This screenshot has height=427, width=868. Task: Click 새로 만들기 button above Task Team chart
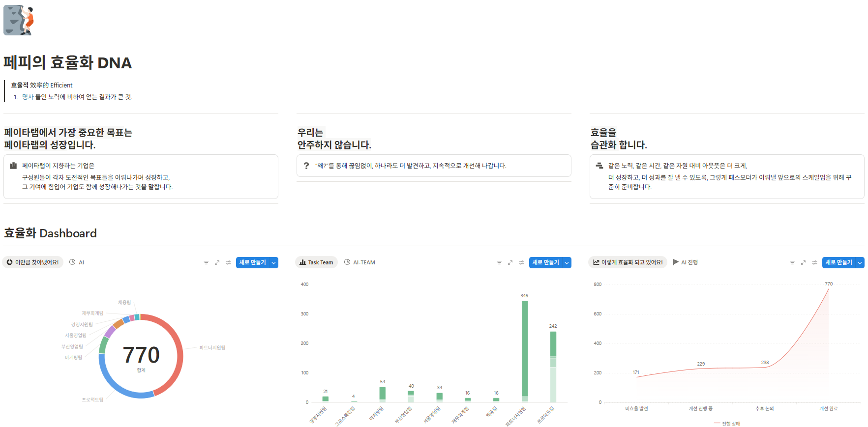(545, 263)
